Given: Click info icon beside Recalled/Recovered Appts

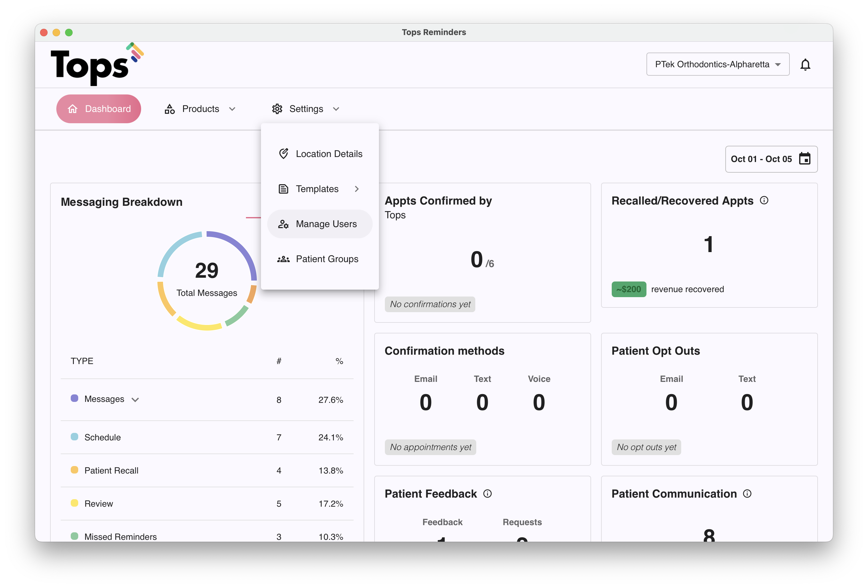Looking at the screenshot, I should click(x=764, y=200).
